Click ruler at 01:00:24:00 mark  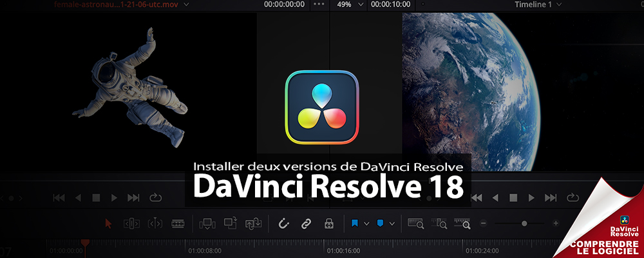coord(482,250)
